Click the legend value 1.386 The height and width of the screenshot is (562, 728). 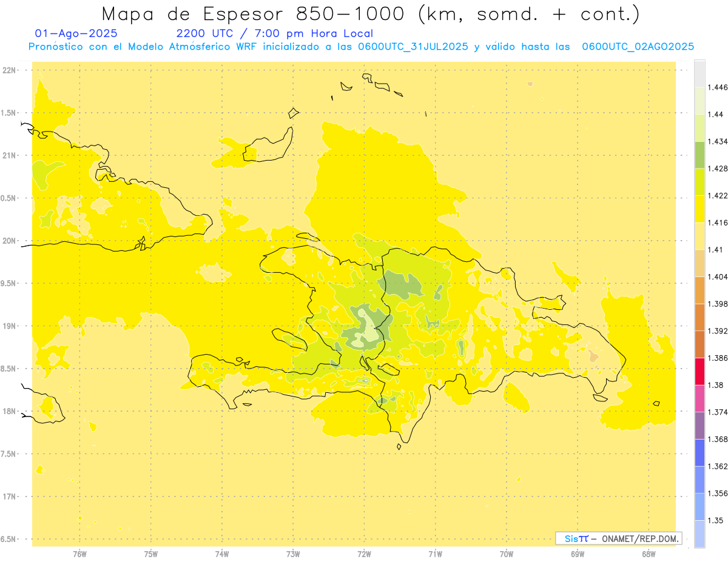[x=718, y=358]
